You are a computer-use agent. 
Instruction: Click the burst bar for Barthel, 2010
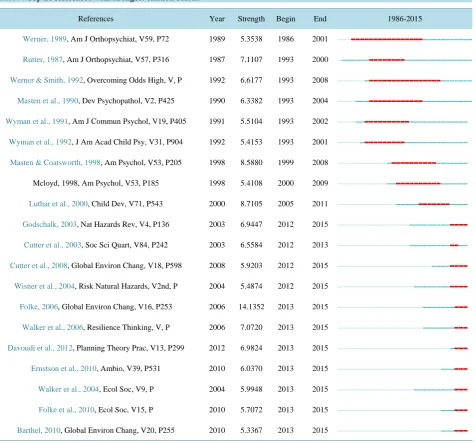pyautogui.click(x=461, y=431)
